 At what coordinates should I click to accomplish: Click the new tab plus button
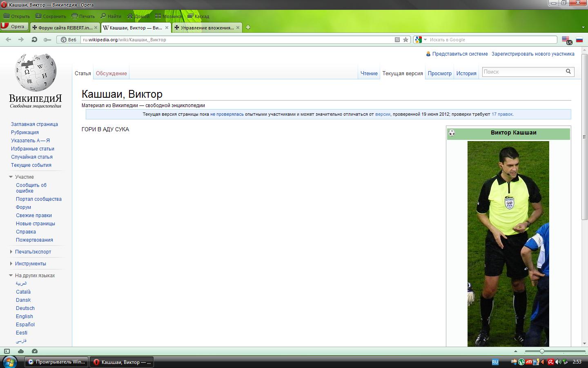[x=248, y=27]
